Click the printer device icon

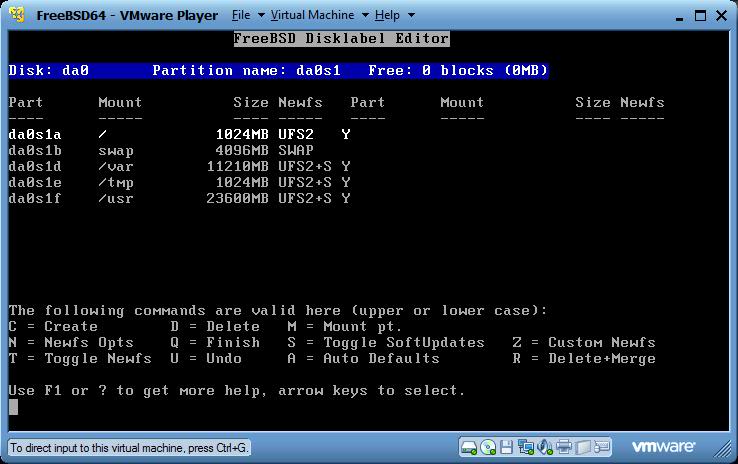coord(563,447)
